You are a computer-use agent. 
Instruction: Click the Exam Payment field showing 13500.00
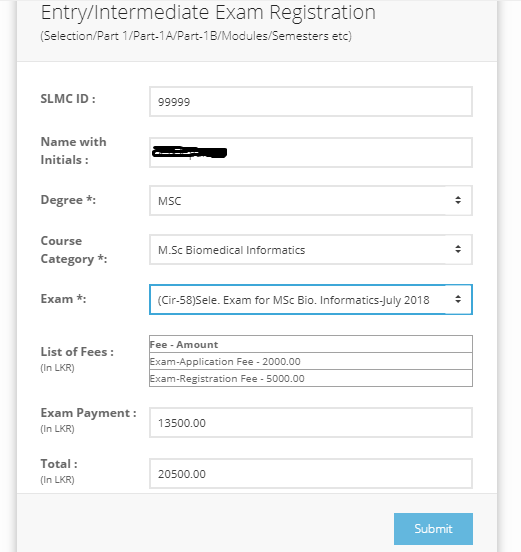pos(310,422)
